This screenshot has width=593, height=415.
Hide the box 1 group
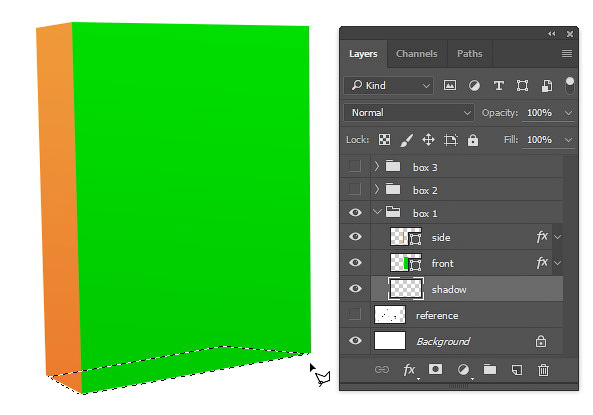point(355,213)
